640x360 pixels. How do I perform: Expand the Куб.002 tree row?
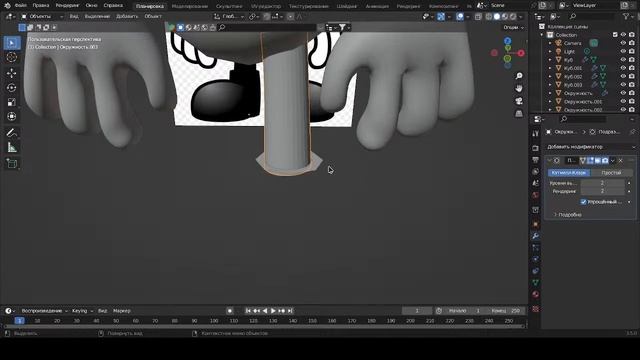(550, 77)
